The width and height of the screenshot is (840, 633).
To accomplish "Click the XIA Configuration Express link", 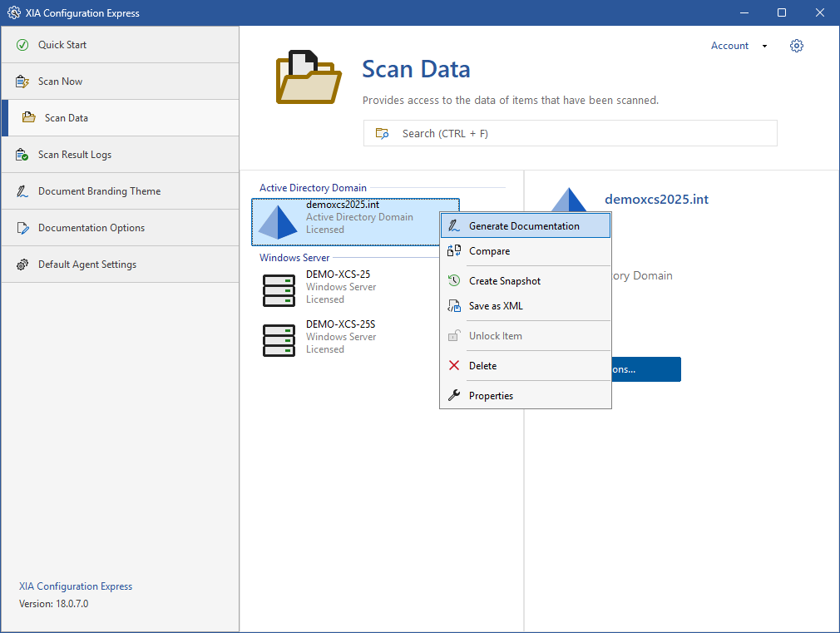I will [x=76, y=586].
